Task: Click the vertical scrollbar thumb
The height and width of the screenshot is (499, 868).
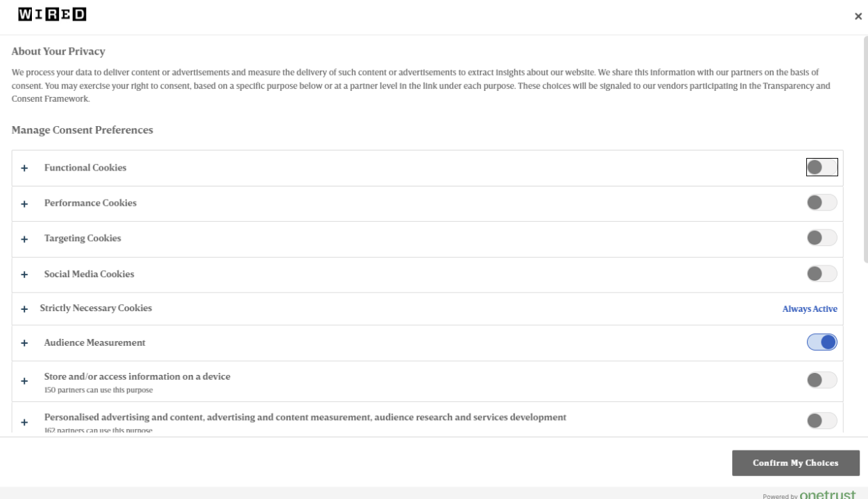Action: 865,149
